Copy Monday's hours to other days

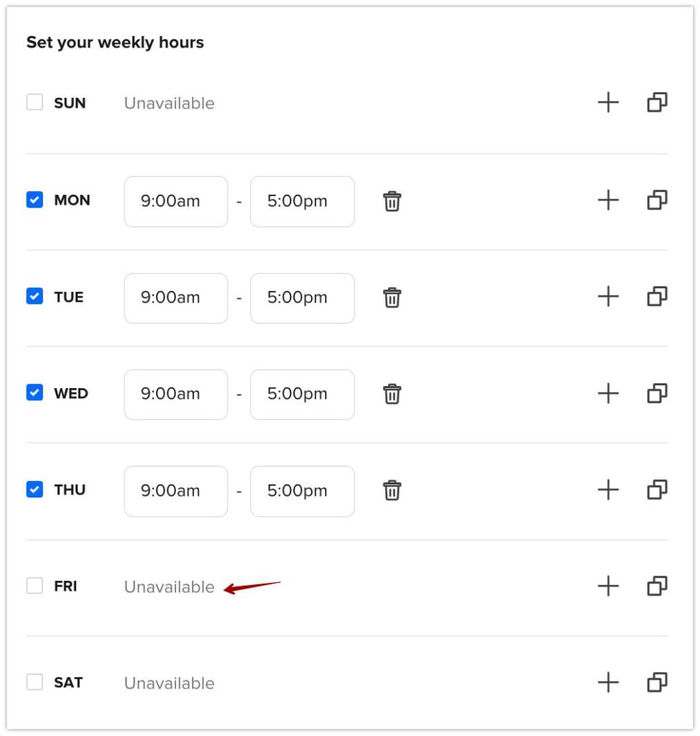pos(658,200)
